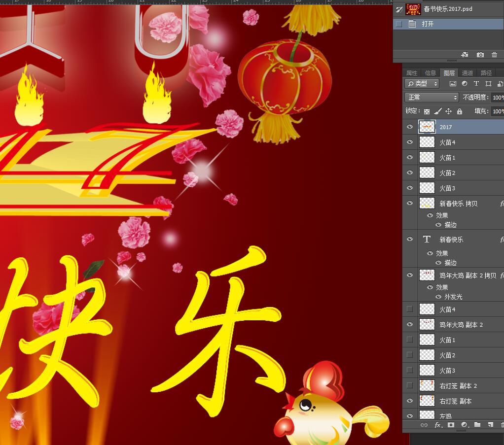The height and width of the screenshot is (445, 504).
Task: Lock transparent pixels icon
Action: point(427,111)
